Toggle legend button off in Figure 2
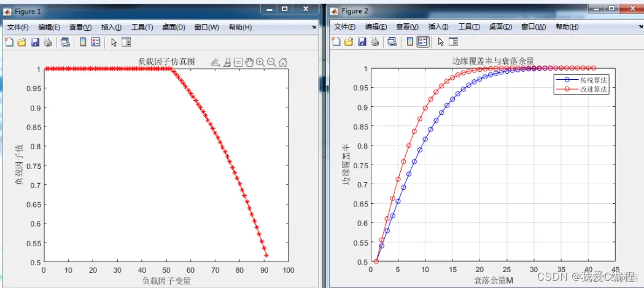 click(x=422, y=42)
